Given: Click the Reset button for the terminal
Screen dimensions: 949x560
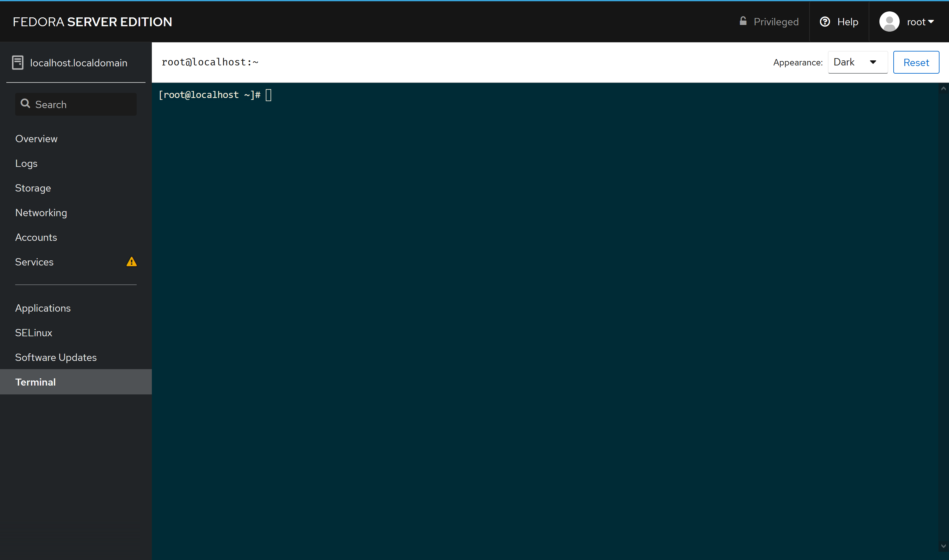Looking at the screenshot, I should pos(916,62).
